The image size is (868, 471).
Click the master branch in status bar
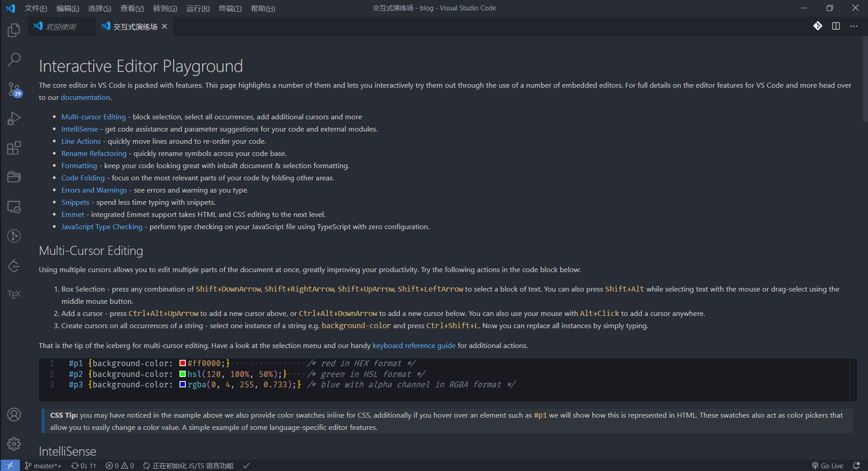pos(43,466)
